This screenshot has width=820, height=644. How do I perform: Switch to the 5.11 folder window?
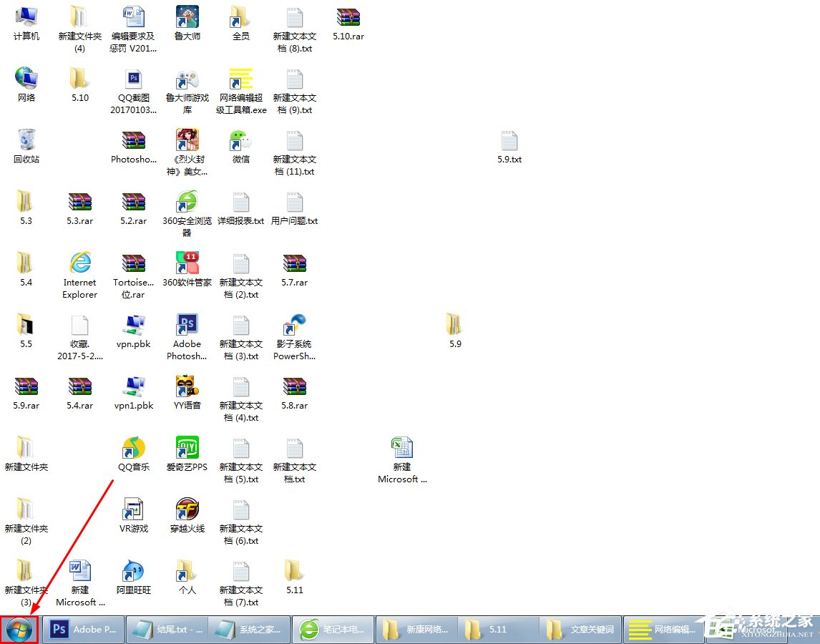tap(497, 629)
